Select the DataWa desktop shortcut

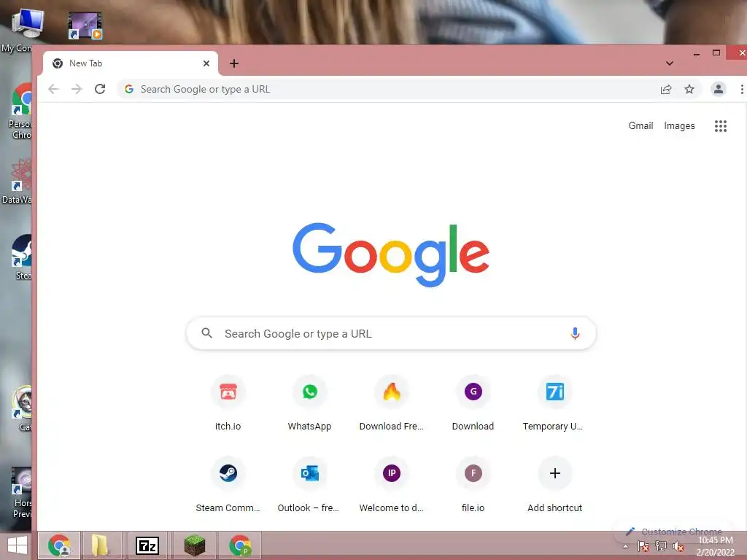18,182
